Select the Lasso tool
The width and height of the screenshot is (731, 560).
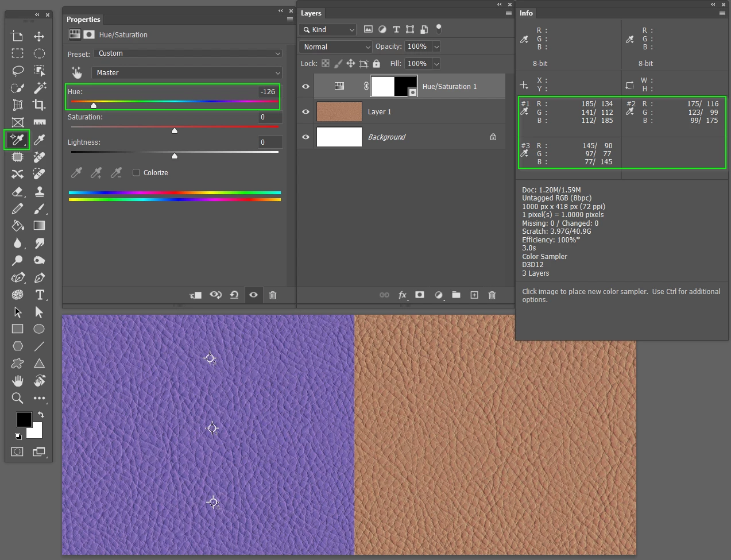point(17,71)
